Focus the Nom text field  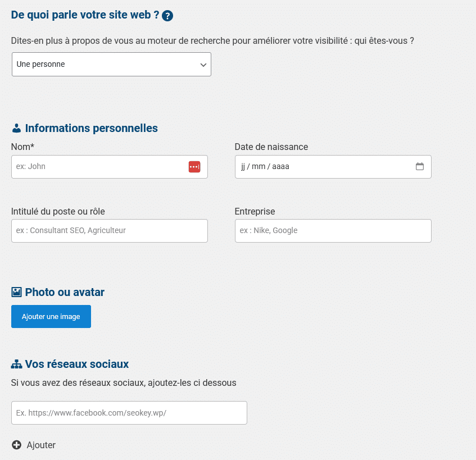pos(98,167)
